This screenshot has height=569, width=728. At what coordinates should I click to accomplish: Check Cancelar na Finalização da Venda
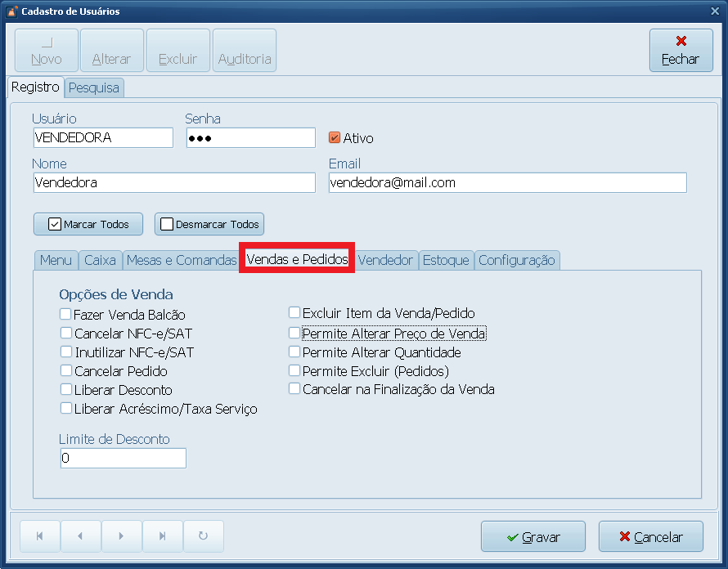point(294,389)
